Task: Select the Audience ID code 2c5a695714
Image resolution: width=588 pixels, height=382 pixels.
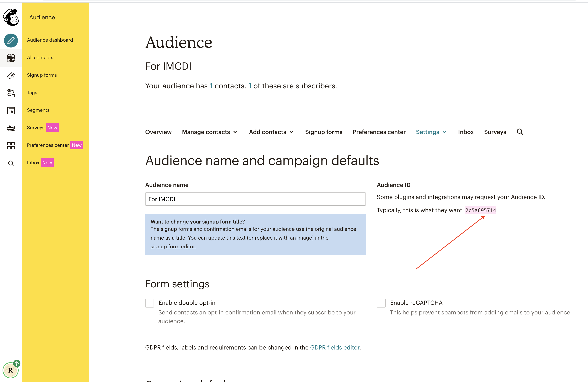Action: click(x=481, y=210)
